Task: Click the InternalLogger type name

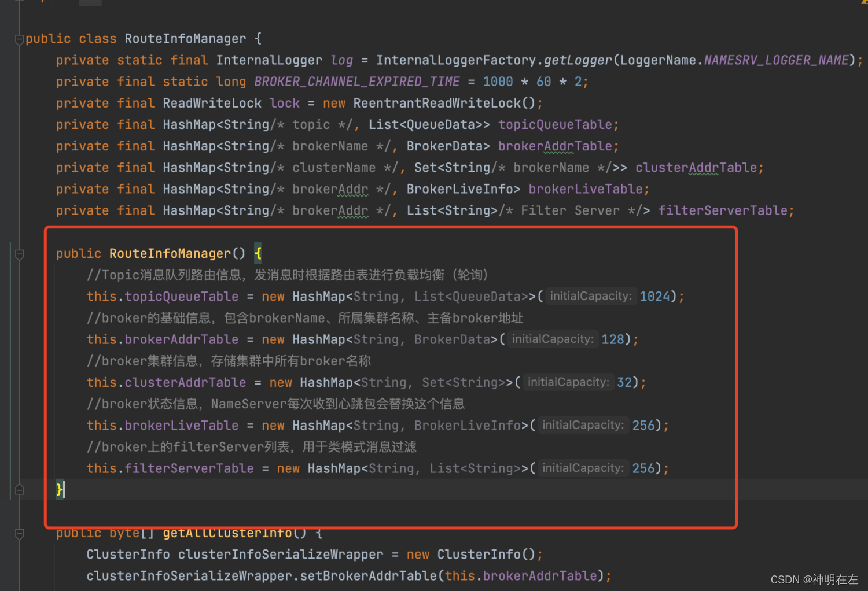Action: [269, 60]
